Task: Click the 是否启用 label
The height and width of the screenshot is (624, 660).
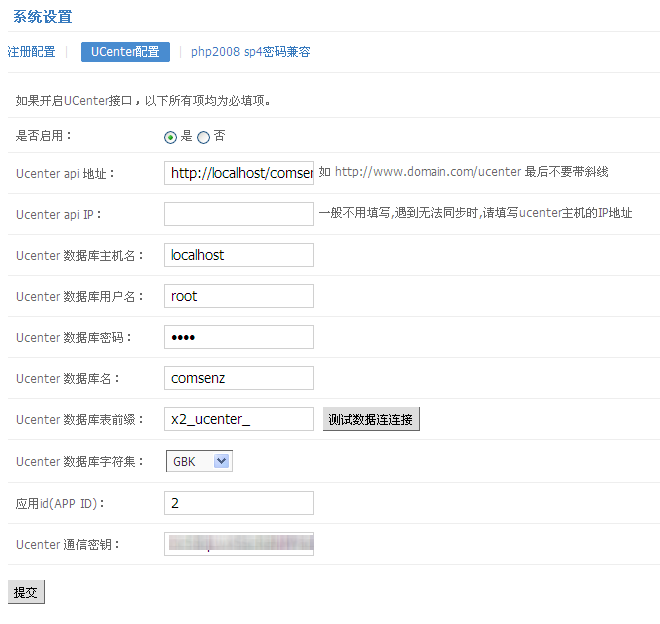Action: pyautogui.click(x=44, y=135)
